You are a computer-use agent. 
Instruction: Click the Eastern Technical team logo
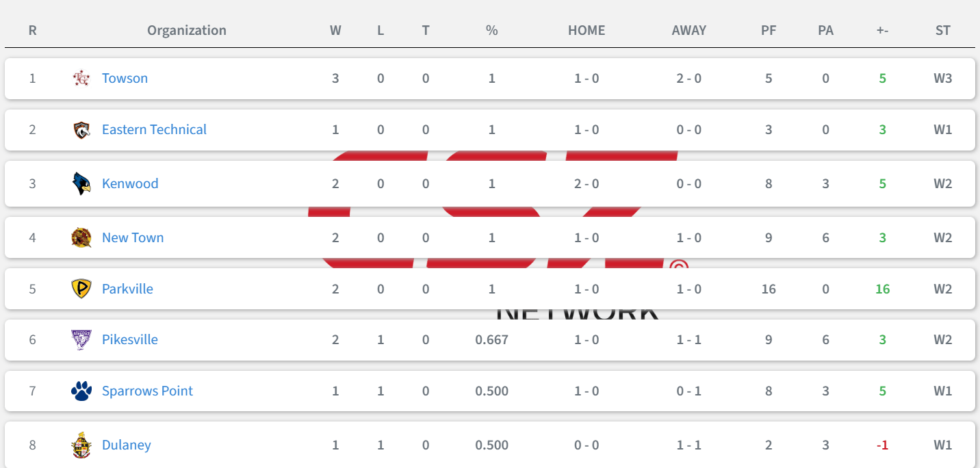(x=81, y=130)
